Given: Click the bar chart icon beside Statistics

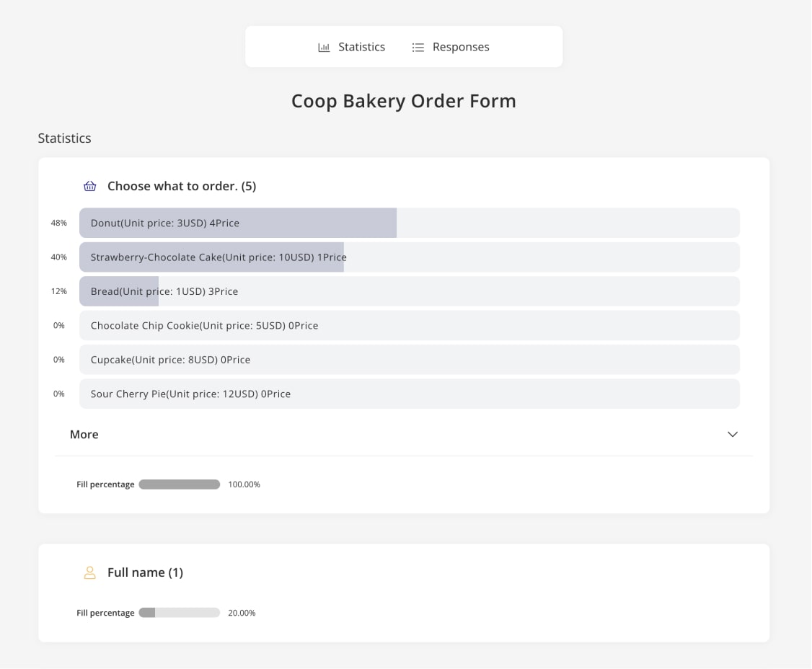Looking at the screenshot, I should point(323,46).
